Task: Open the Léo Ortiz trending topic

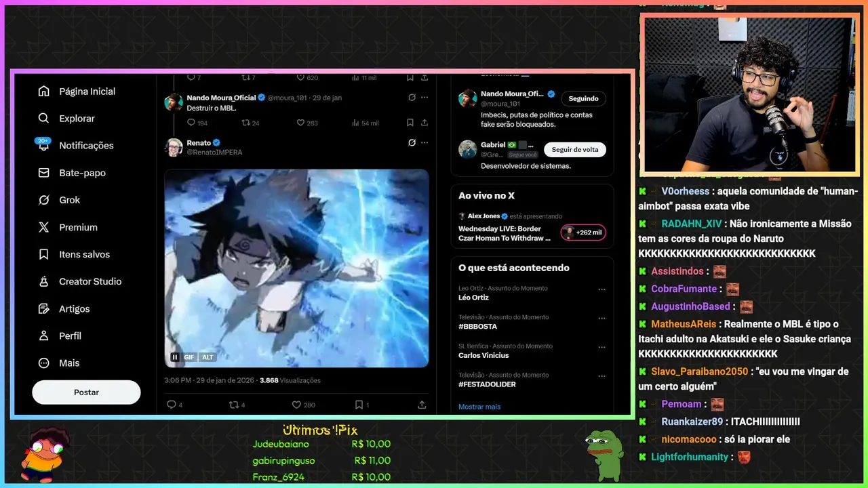Action: tap(473, 298)
